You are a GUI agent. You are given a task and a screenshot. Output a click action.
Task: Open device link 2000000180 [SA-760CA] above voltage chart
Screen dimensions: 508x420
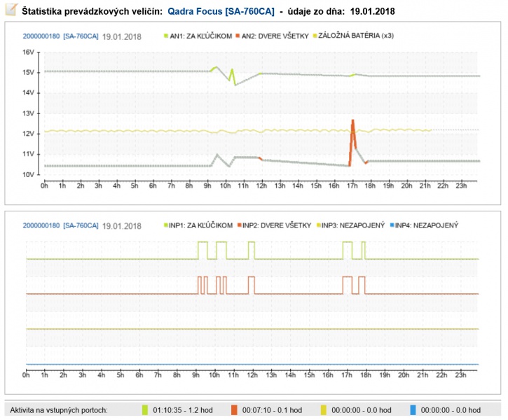point(60,36)
